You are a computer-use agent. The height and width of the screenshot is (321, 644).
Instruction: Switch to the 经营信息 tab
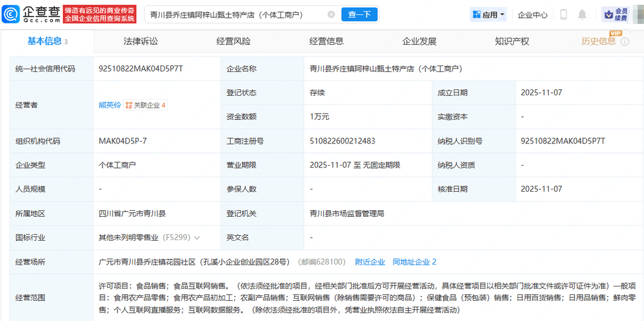coord(326,41)
